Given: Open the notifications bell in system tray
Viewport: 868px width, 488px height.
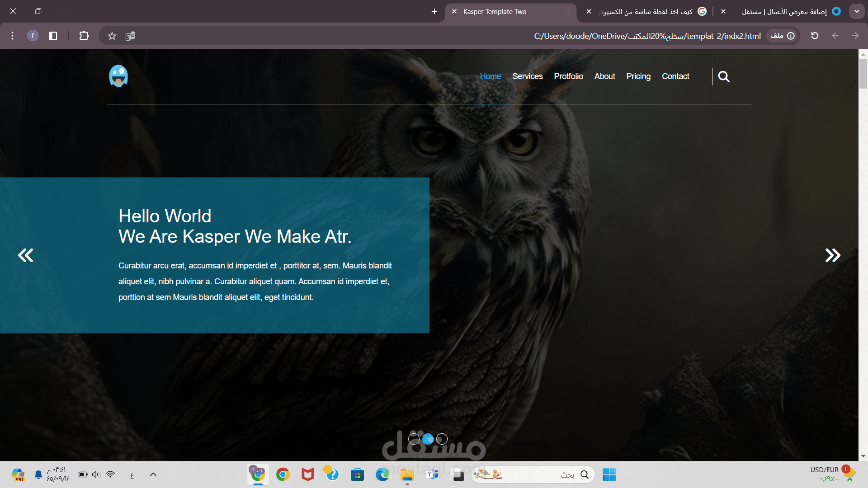Looking at the screenshot, I should 38,474.
